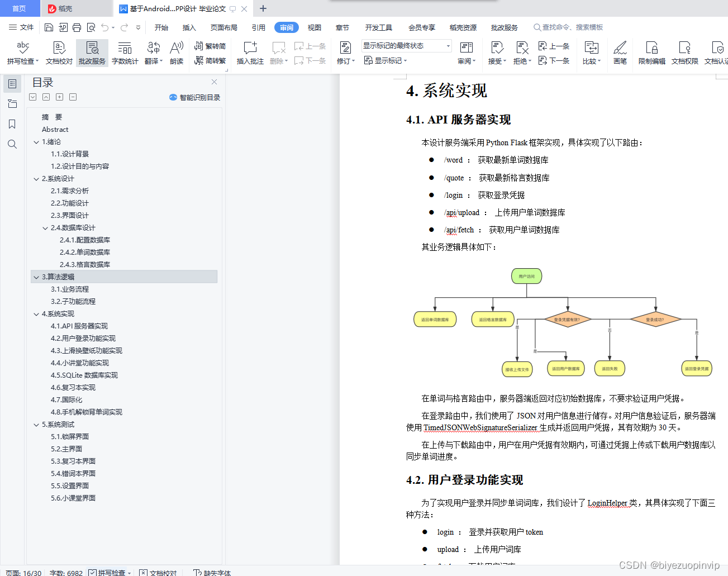The image size is (728, 576).
Task: Switch to the 插入 ribbon tab
Action: [189, 27]
